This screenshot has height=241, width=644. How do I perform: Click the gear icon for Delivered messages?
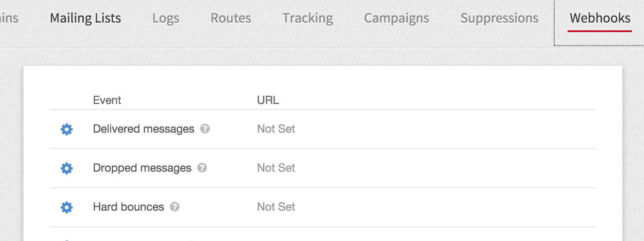pos(66,129)
